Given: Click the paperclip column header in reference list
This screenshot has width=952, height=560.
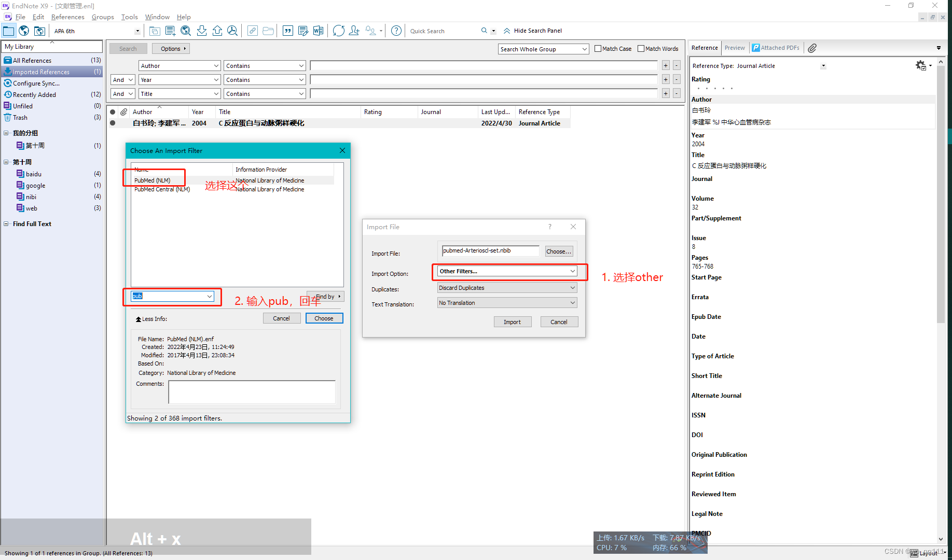Looking at the screenshot, I should 123,112.
